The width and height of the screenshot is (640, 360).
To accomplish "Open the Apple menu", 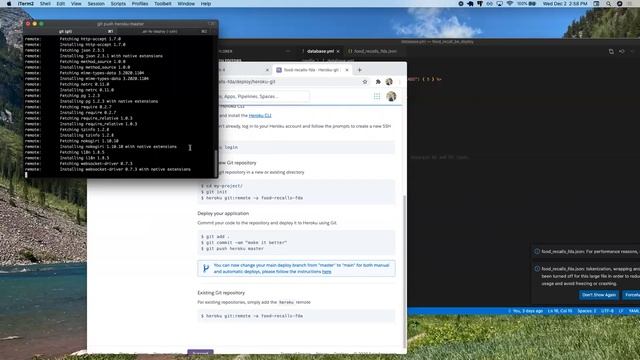I will tap(9, 4).
